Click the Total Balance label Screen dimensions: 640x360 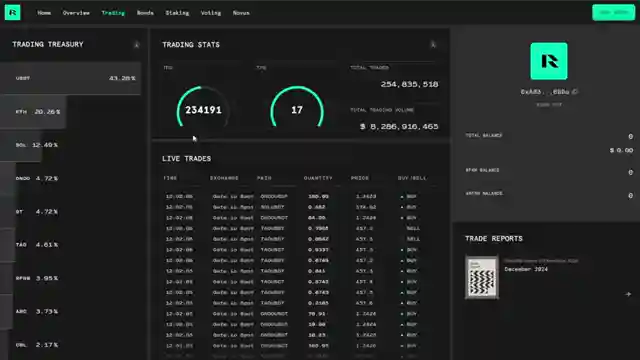[x=484, y=136]
